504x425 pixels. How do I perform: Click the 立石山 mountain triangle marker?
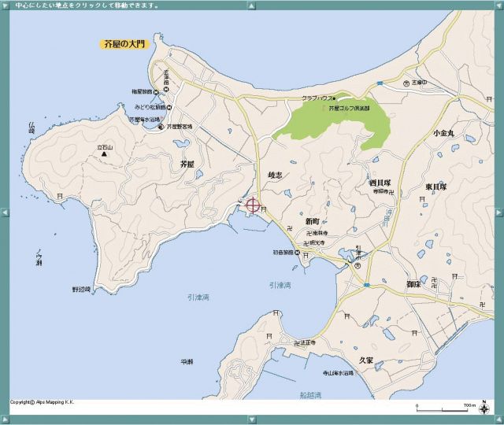pos(104,154)
